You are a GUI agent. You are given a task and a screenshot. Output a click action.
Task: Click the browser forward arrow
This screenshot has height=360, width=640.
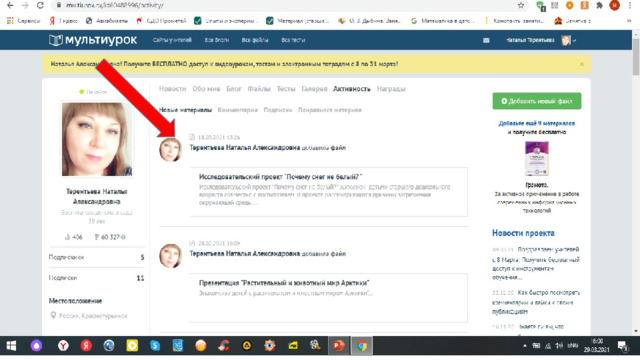pos(25,5)
